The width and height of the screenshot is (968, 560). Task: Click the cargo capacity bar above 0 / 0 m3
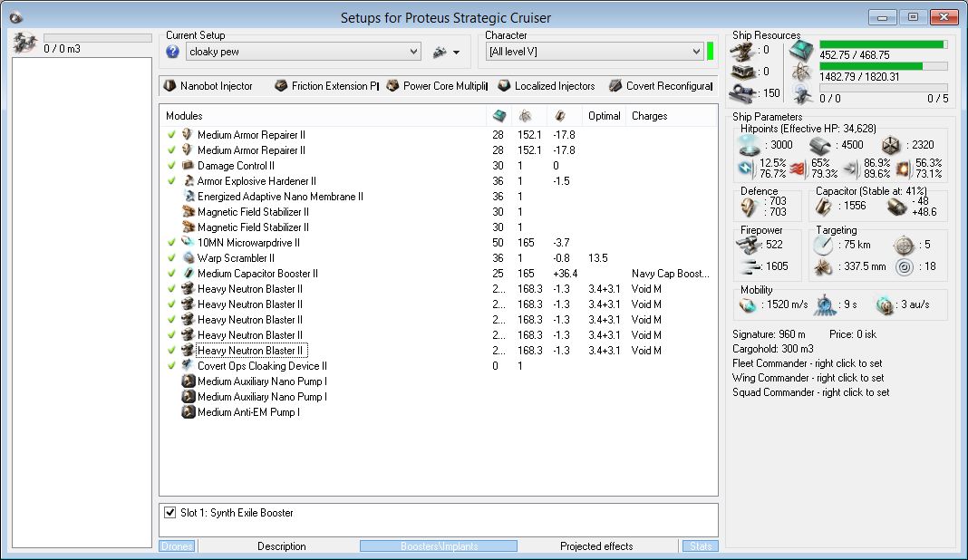point(98,38)
